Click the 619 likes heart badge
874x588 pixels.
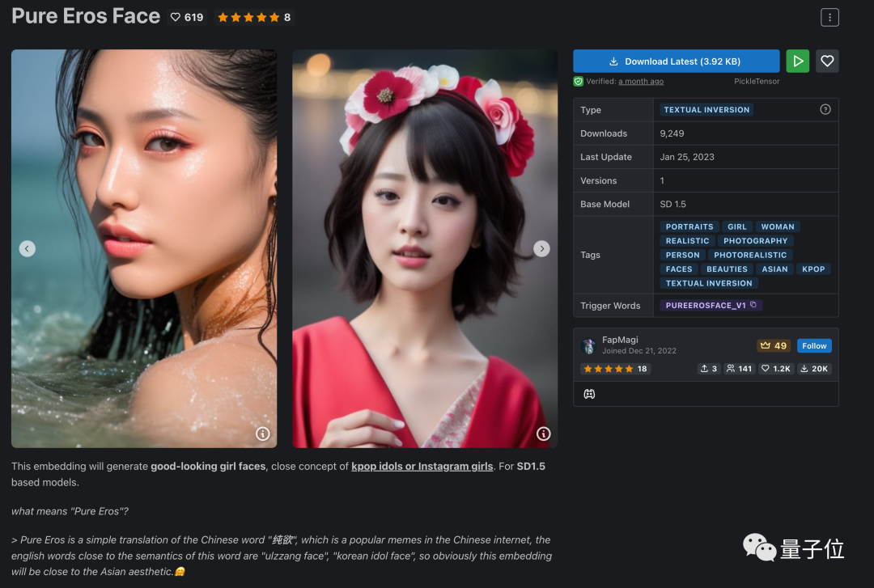pyautogui.click(x=187, y=17)
